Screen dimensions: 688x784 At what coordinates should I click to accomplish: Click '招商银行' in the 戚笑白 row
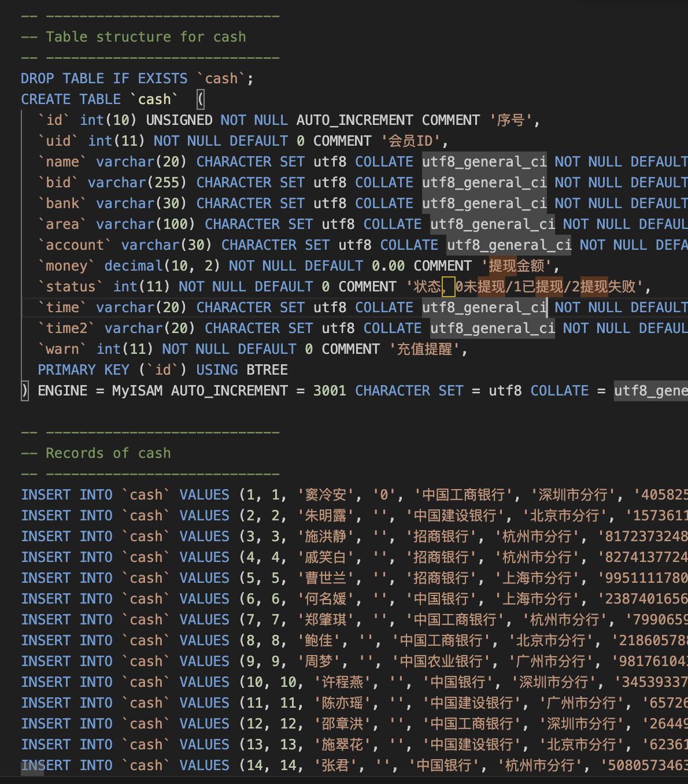(x=441, y=557)
